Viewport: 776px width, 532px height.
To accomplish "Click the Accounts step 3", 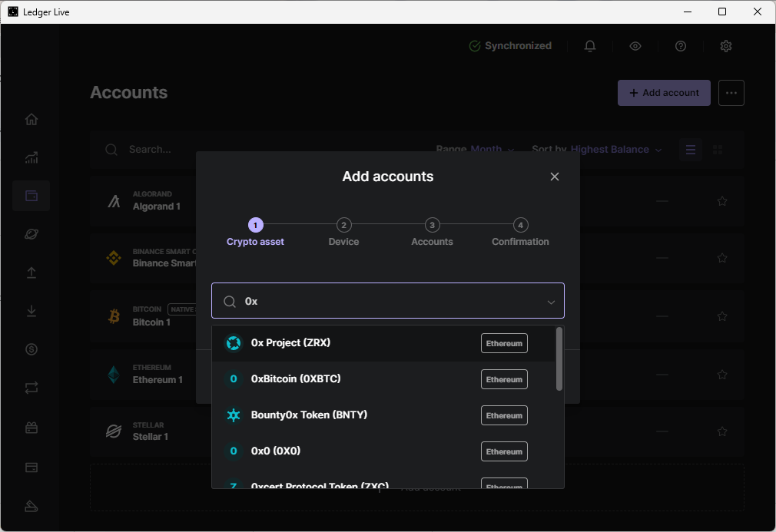I will pos(432,233).
